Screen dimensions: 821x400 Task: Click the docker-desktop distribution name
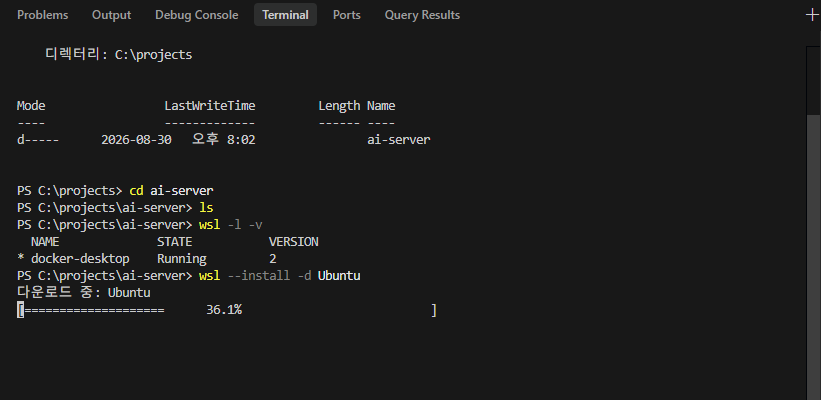(80, 259)
